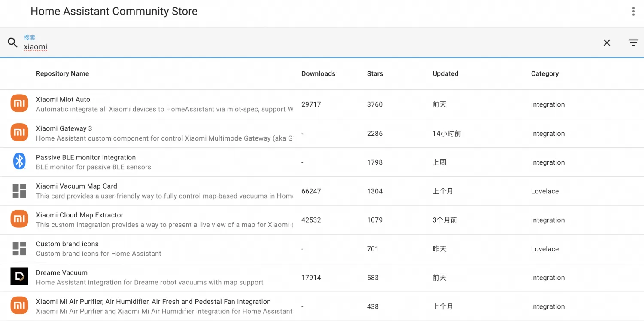Sort by Stars column header
644x321 pixels.
tap(375, 73)
